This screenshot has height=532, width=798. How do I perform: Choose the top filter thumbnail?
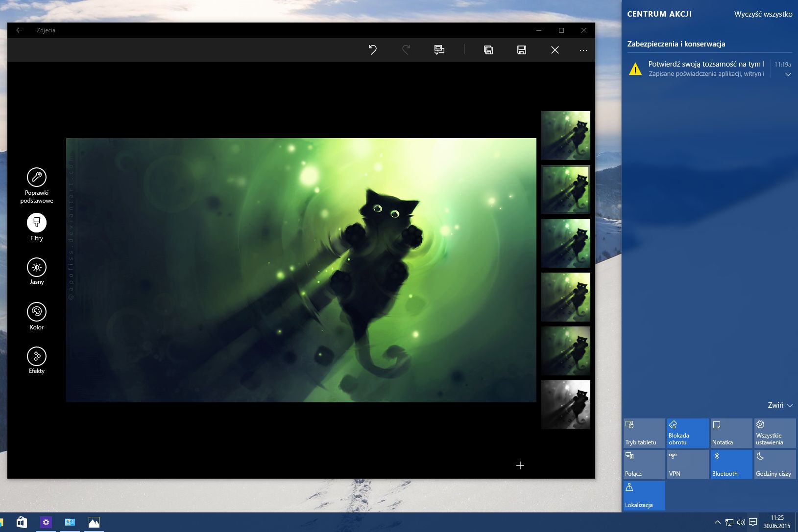click(566, 136)
